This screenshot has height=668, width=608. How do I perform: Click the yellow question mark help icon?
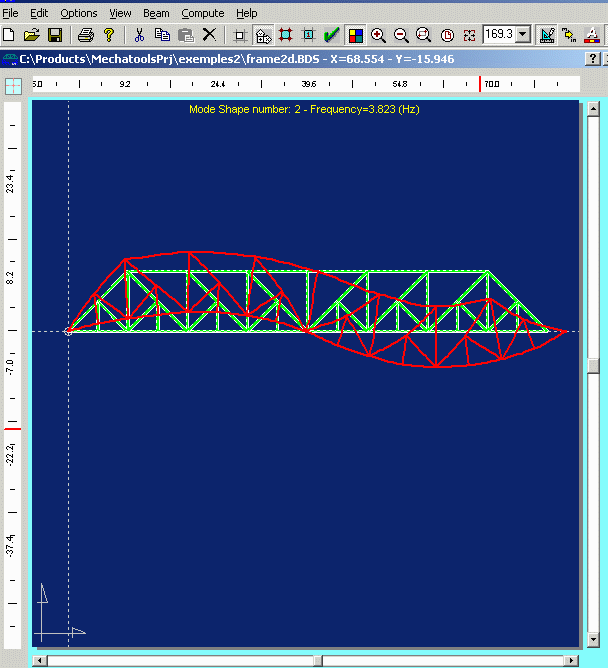[109, 35]
